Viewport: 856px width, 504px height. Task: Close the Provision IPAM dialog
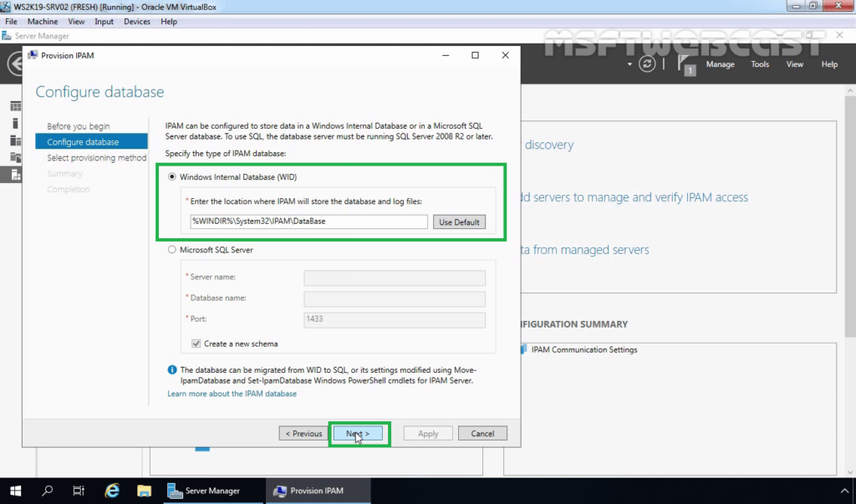coord(505,55)
